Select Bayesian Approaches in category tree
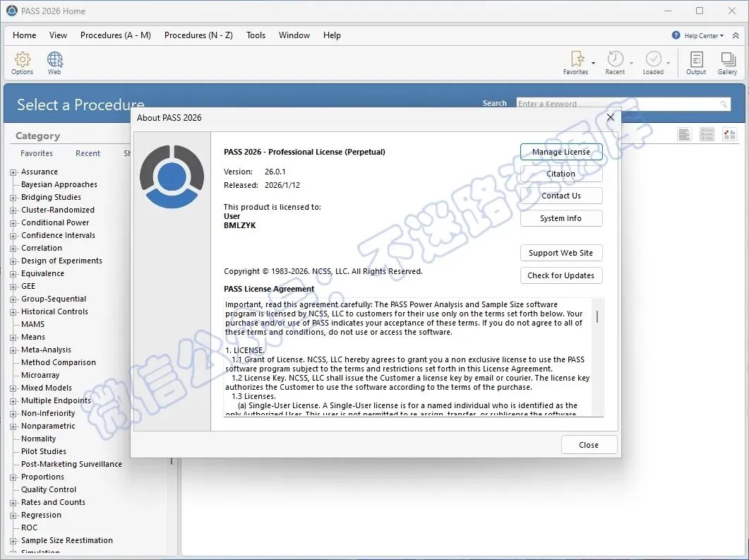The image size is (749, 560). [59, 184]
